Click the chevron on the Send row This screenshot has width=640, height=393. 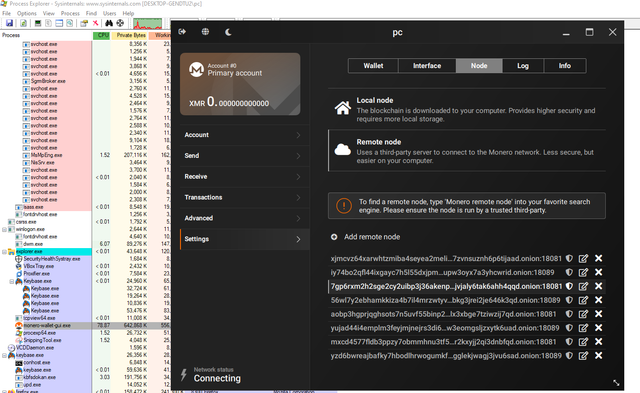pyautogui.click(x=298, y=156)
